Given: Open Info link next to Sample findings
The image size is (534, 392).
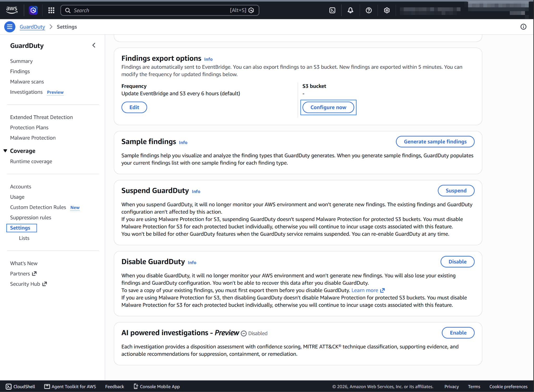Looking at the screenshot, I should (183, 142).
